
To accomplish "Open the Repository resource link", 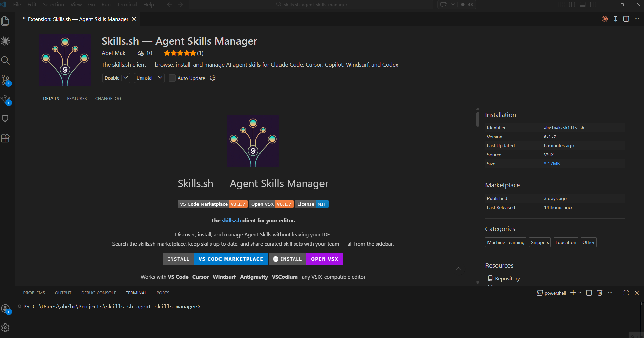I will (x=507, y=278).
